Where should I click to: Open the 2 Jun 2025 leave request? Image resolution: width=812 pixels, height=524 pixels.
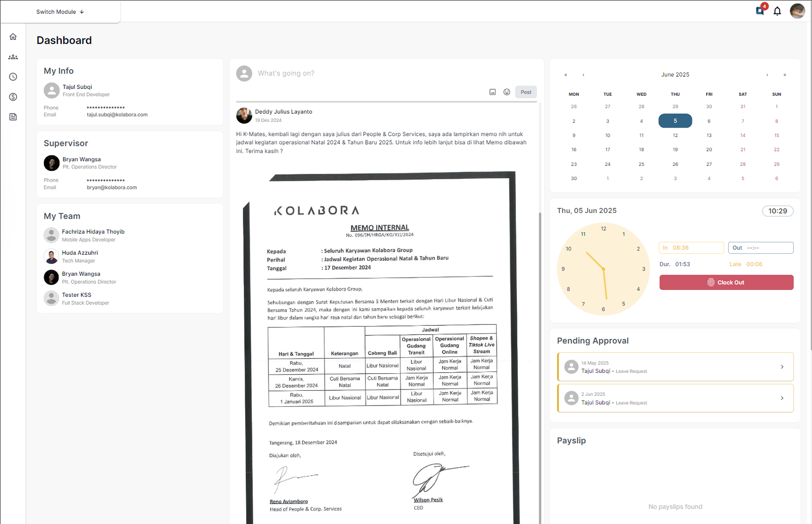[x=675, y=398]
